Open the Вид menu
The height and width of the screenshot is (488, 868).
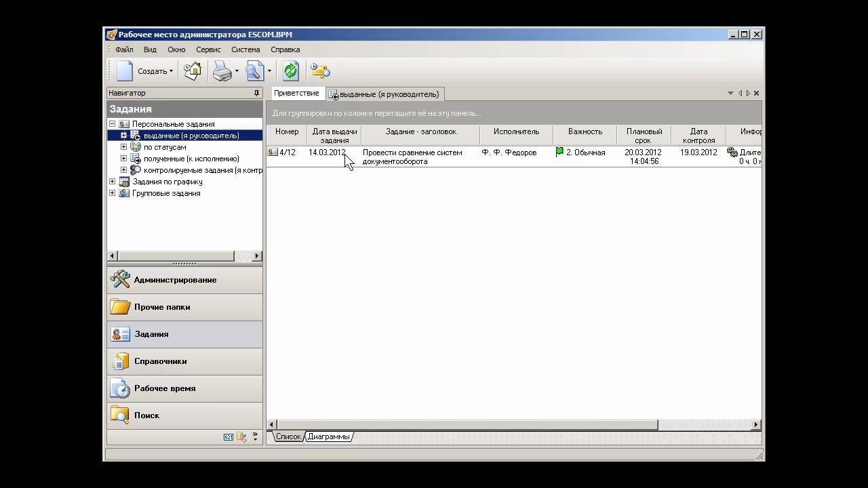pyautogui.click(x=150, y=49)
